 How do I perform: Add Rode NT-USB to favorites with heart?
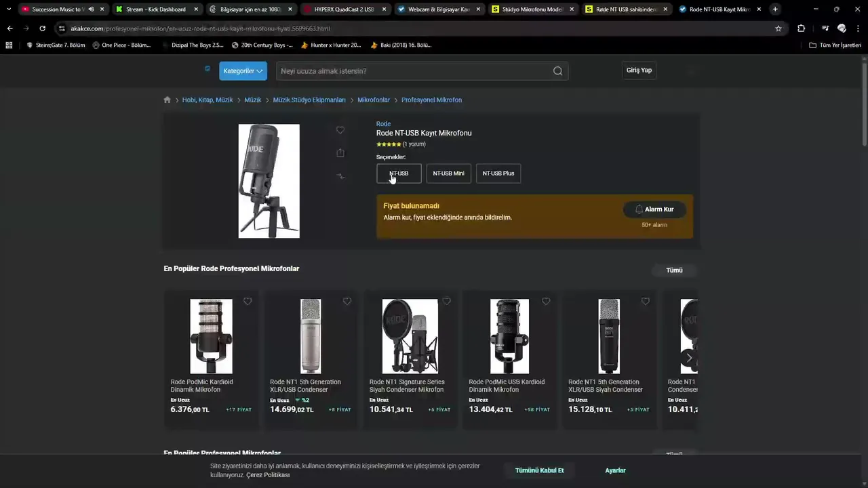[x=340, y=130]
